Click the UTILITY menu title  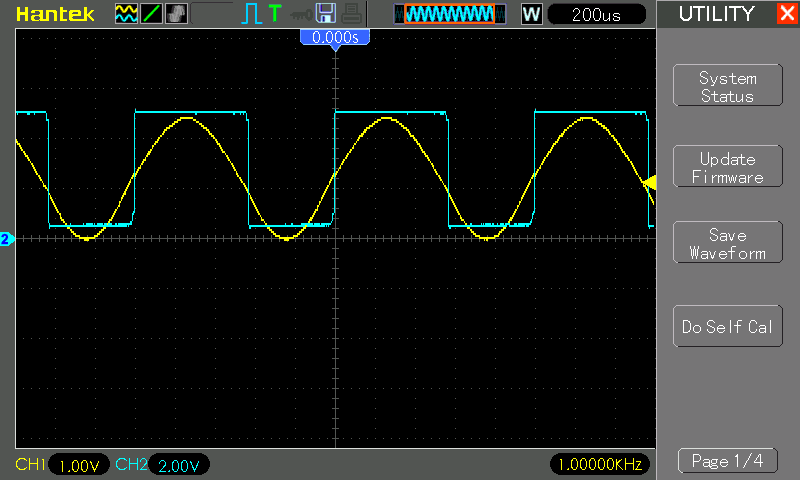pyautogui.click(x=716, y=14)
